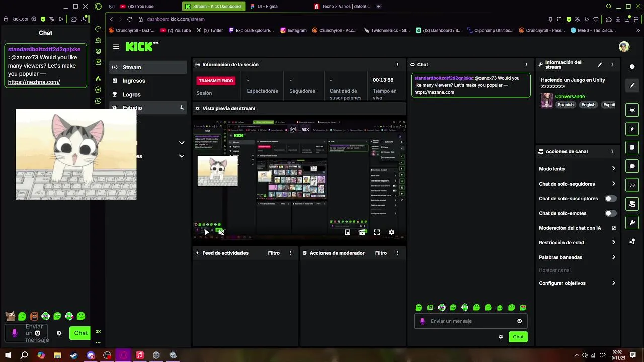This screenshot has height=362, width=644.
Task: Reload the dashboard page
Action: tap(129, 19)
